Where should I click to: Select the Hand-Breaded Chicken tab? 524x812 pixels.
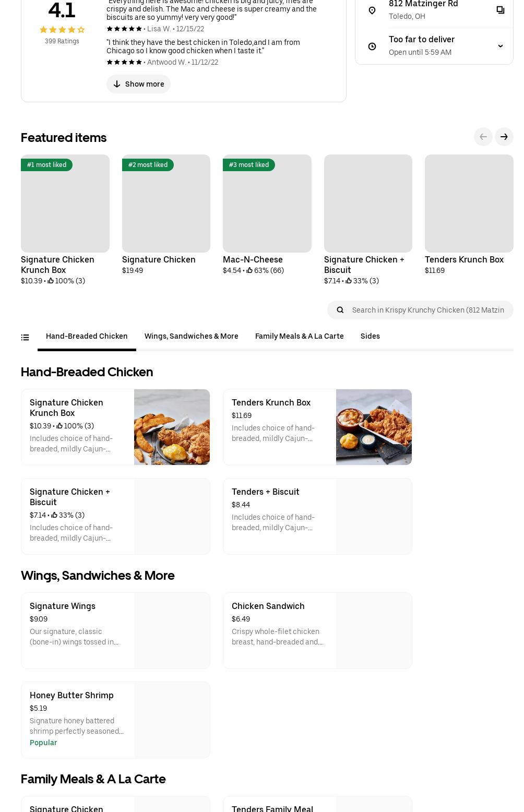[87, 337]
